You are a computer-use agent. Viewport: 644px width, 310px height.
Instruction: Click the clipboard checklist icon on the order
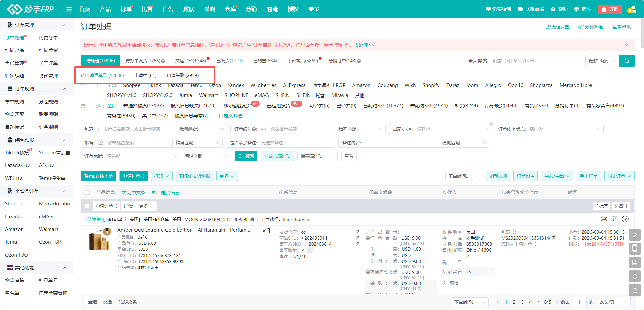click(615, 219)
